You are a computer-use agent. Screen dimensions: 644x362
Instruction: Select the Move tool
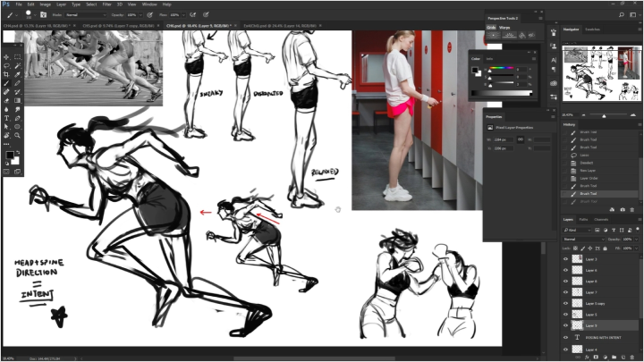pos(6,57)
